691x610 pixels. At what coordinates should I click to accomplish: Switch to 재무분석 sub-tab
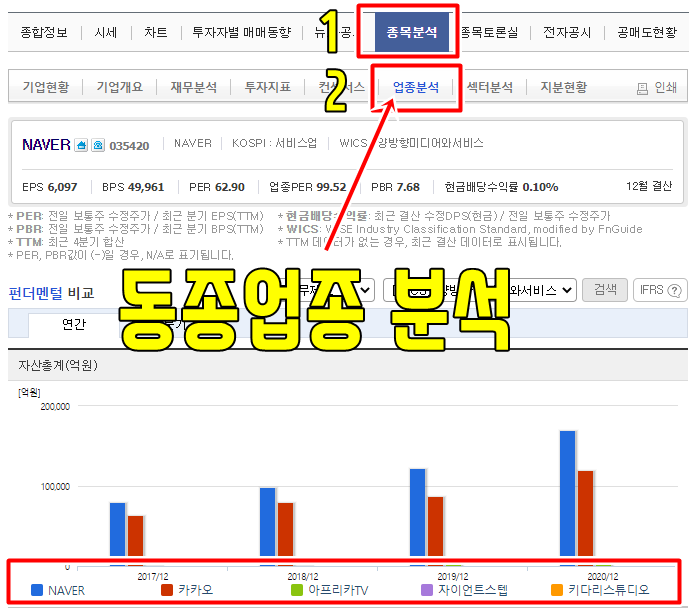[x=194, y=87]
